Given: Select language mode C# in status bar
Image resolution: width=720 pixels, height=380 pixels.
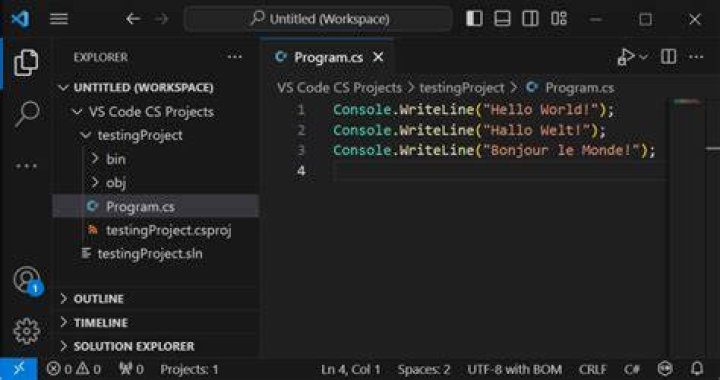Looking at the screenshot, I should point(631,369).
